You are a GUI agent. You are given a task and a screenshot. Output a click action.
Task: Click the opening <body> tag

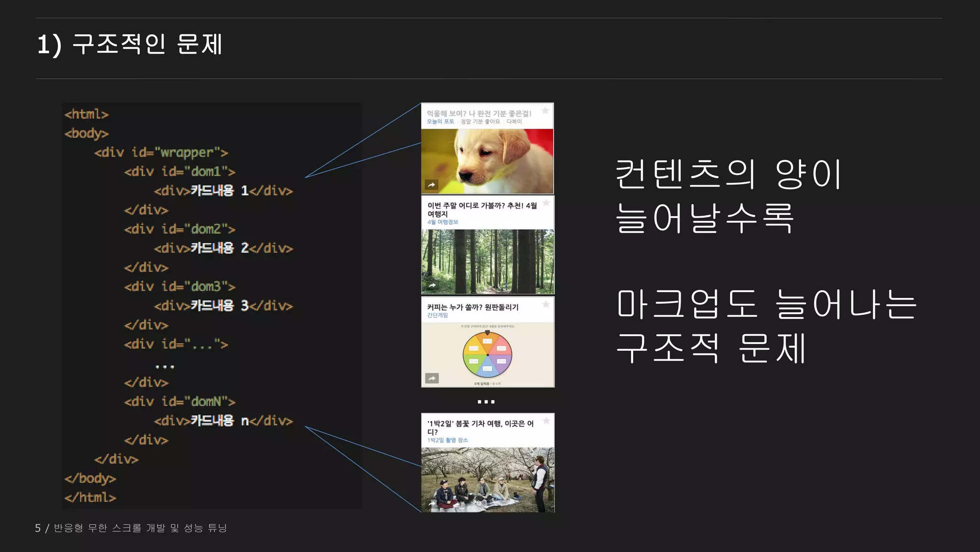click(87, 133)
